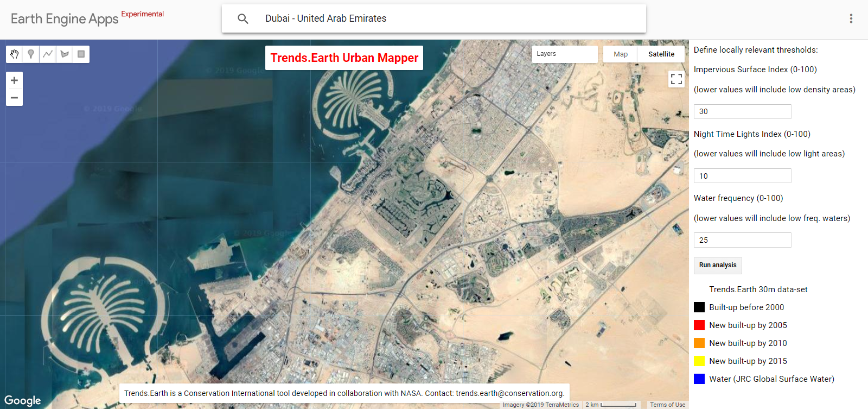
Task: Open the three-dot options menu
Action: point(851,18)
